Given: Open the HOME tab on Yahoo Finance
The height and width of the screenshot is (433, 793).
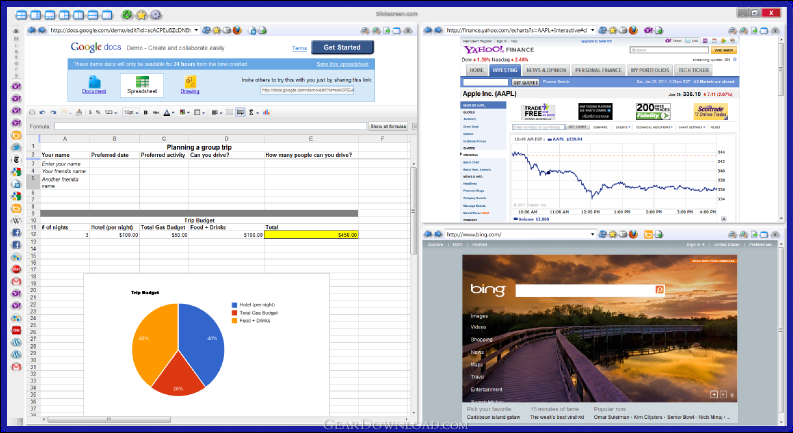Looking at the screenshot, I should (475, 70).
